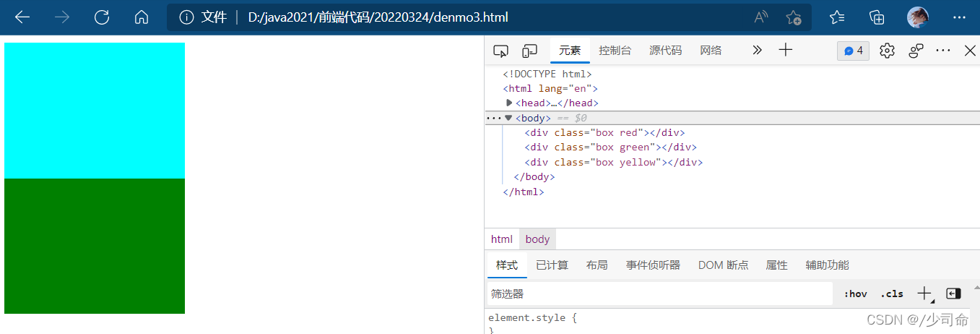Expand the head element node

[509, 103]
